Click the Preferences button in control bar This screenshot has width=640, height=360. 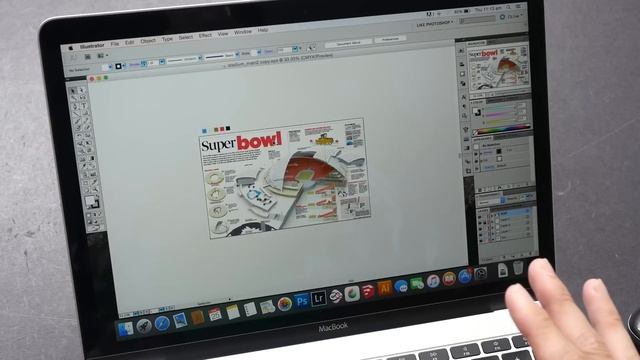(390, 39)
